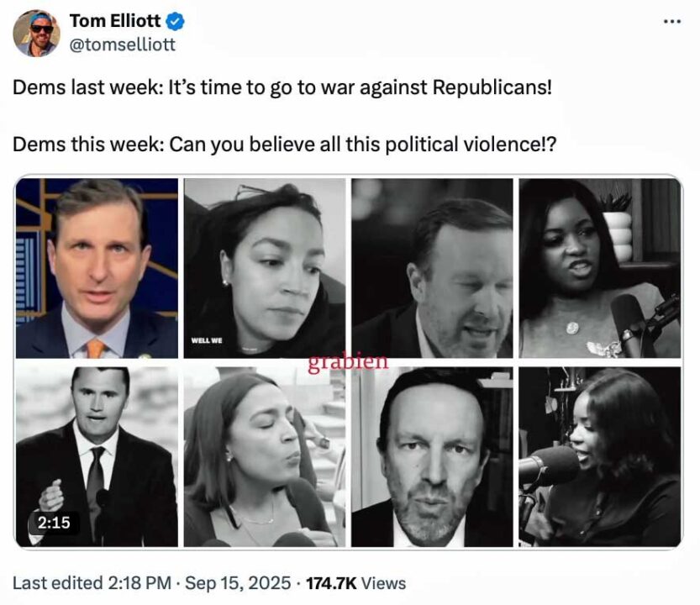Image resolution: width=700 pixels, height=605 pixels.
Task: Click the "Dems this week" text line
Action: (284, 144)
